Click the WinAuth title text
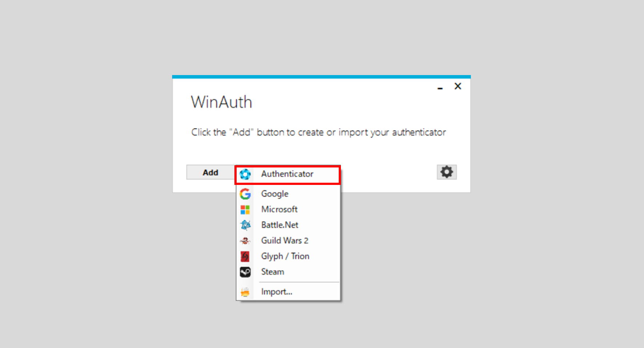The image size is (644, 348). pos(221,102)
